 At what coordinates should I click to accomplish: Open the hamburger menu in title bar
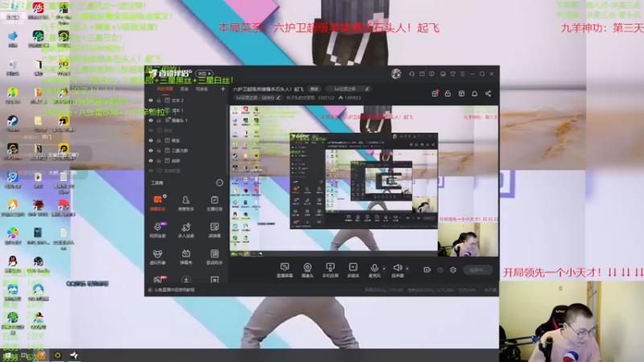[462, 74]
